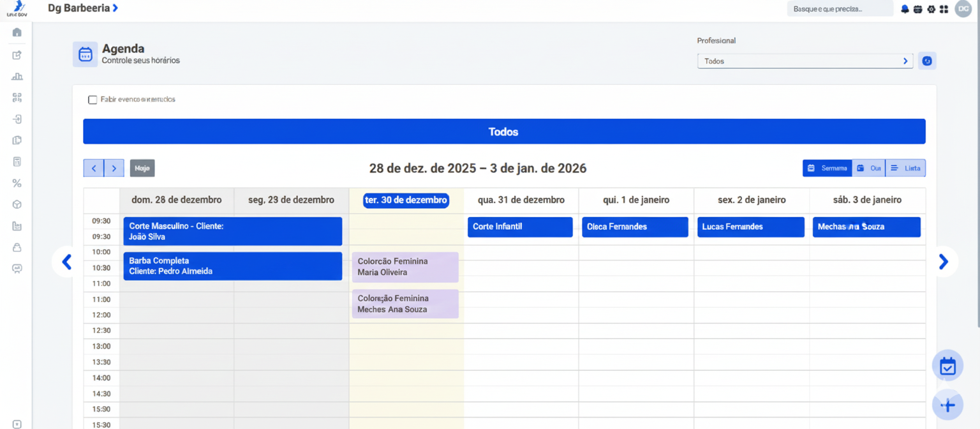Click the settings gear in the top bar

(x=932, y=9)
